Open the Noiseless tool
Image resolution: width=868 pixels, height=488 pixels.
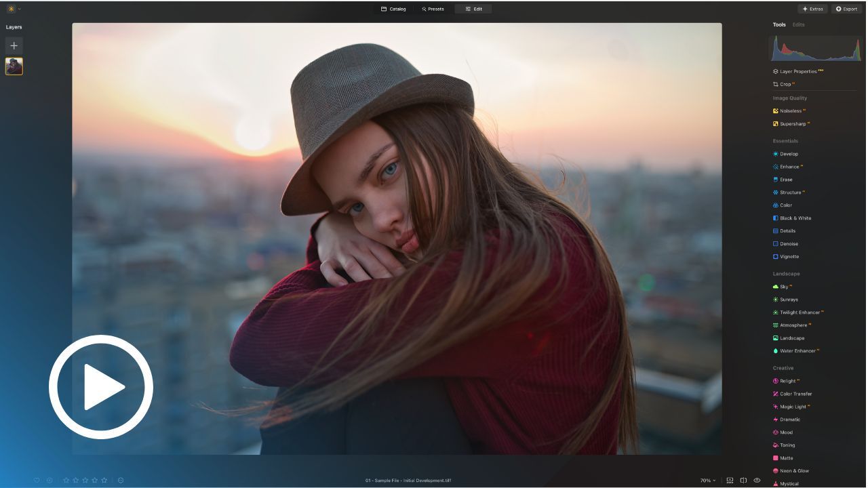point(790,111)
